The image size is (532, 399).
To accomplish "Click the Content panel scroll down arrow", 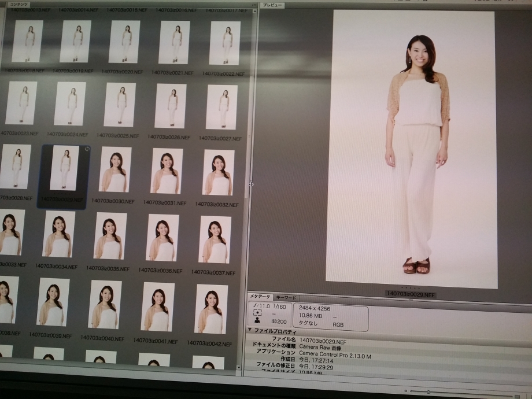I will (238, 367).
